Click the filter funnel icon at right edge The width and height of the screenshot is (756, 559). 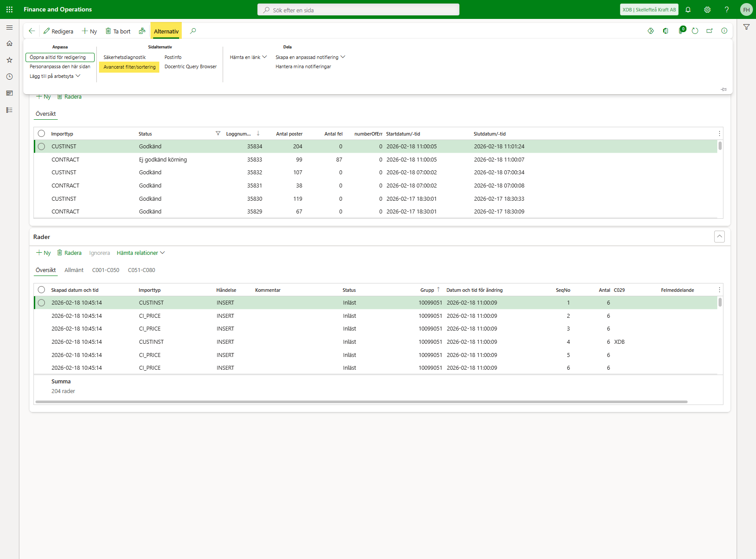(746, 27)
